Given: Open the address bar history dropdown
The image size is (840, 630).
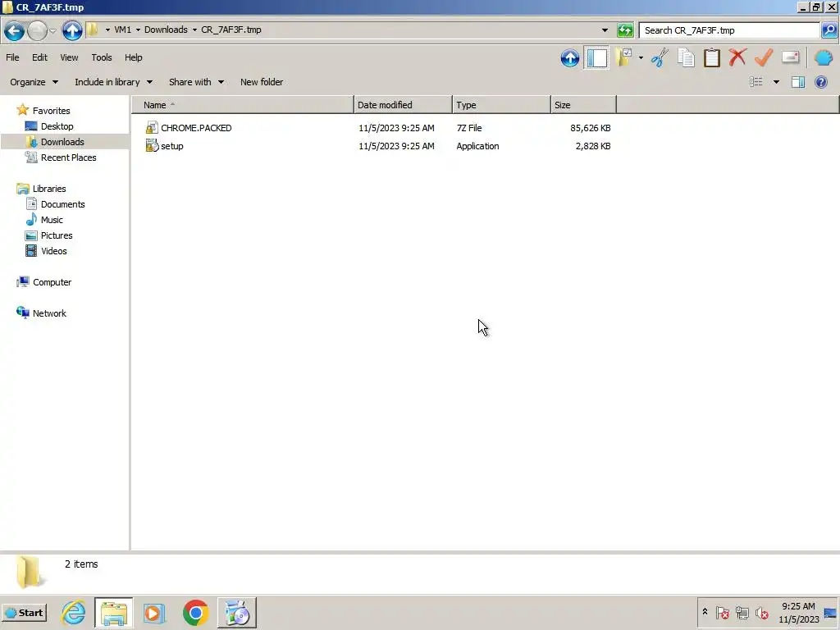Looking at the screenshot, I should coord(605,30).
